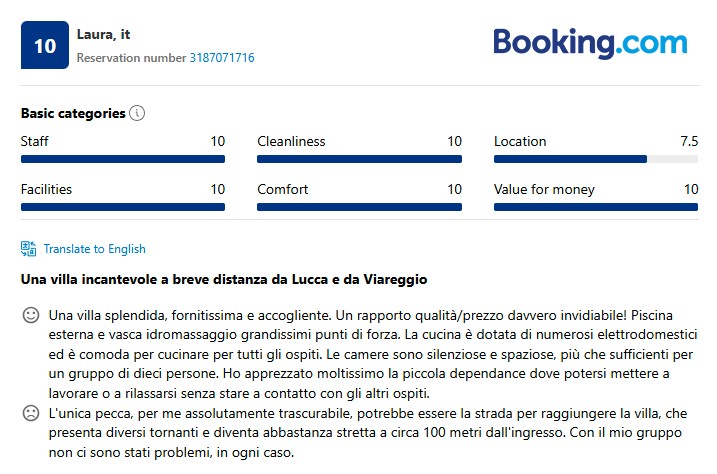Click the Comfort rating bar

[359, 207]
